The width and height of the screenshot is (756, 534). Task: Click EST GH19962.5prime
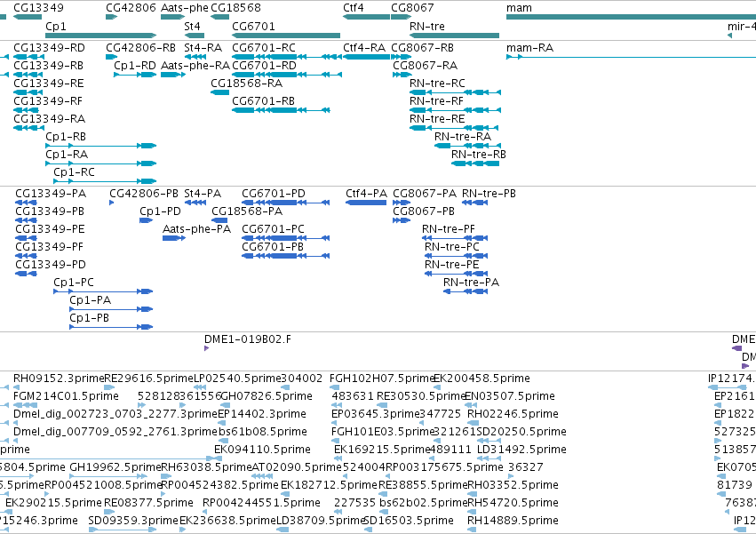point(115,467)
